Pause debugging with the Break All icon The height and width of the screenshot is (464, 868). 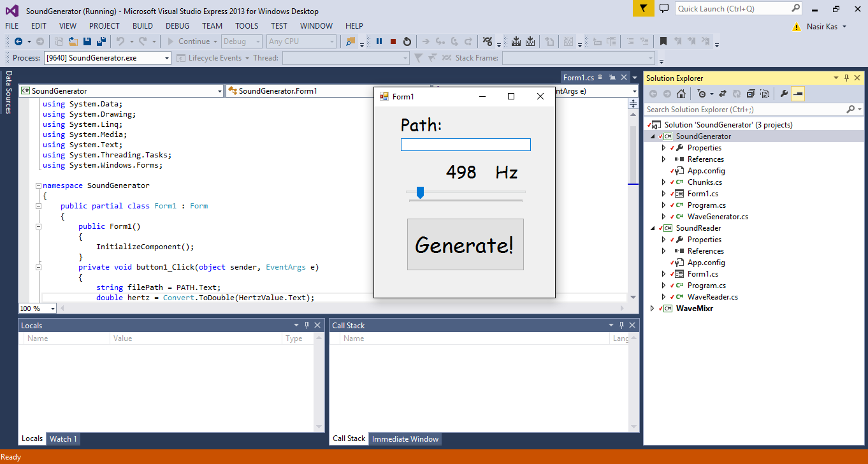379,41
